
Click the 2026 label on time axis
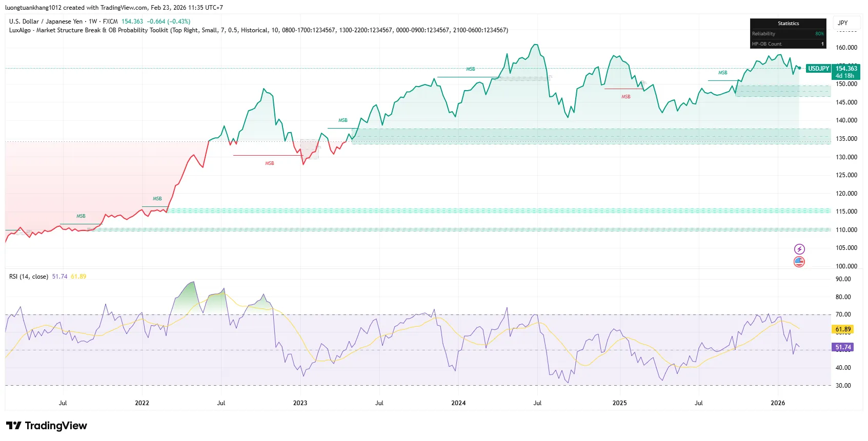[x=778, y=403]
